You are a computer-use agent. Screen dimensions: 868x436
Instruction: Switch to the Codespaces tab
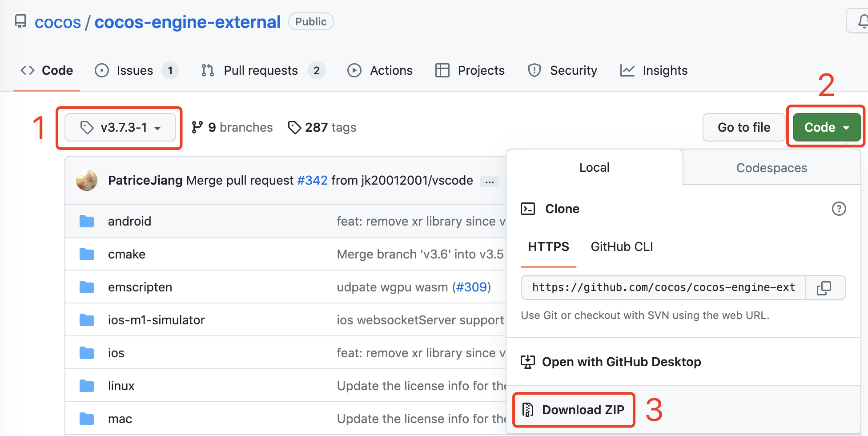click(772, 168)
